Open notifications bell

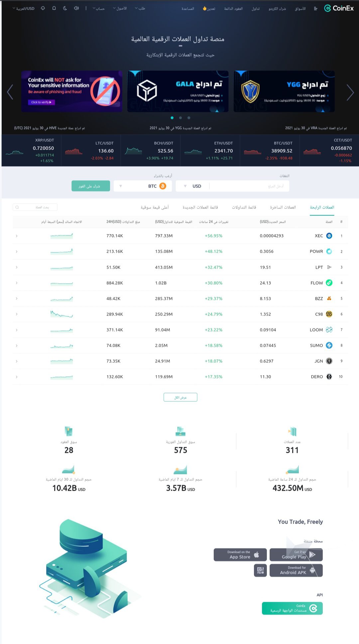(x=54, y=8)
